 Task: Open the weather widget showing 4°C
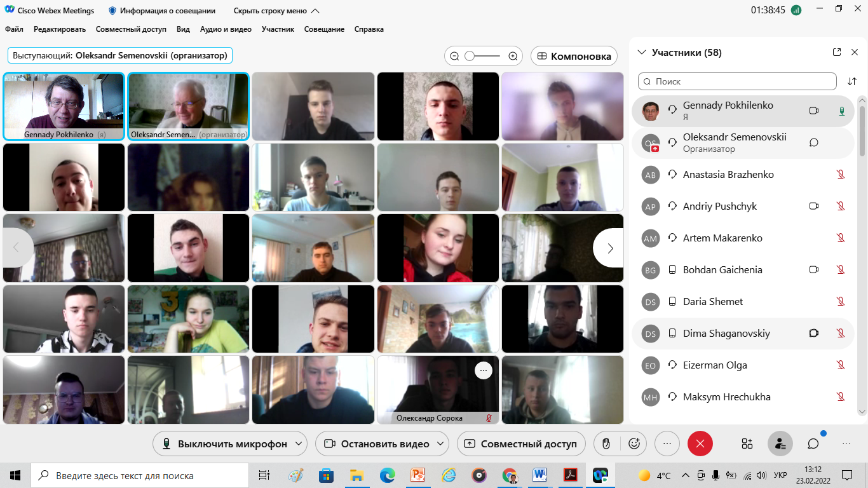pyautogui.click(x=655, y=475)
